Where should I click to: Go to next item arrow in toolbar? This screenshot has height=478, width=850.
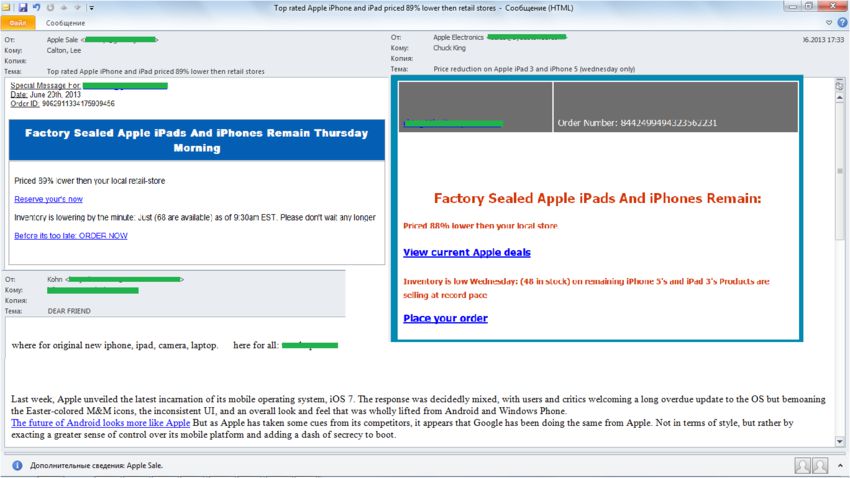pos(78,8)
